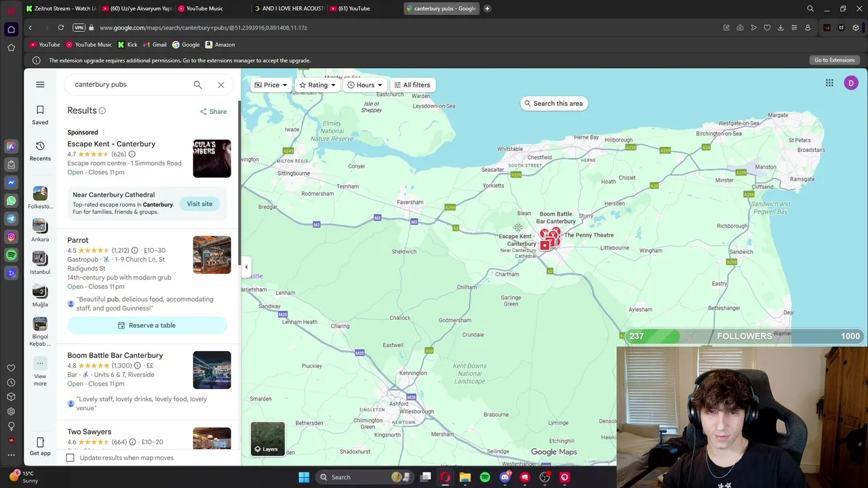868x488 pixels.
Task: Open the Gmail bookmark
Action: [155, 45]
